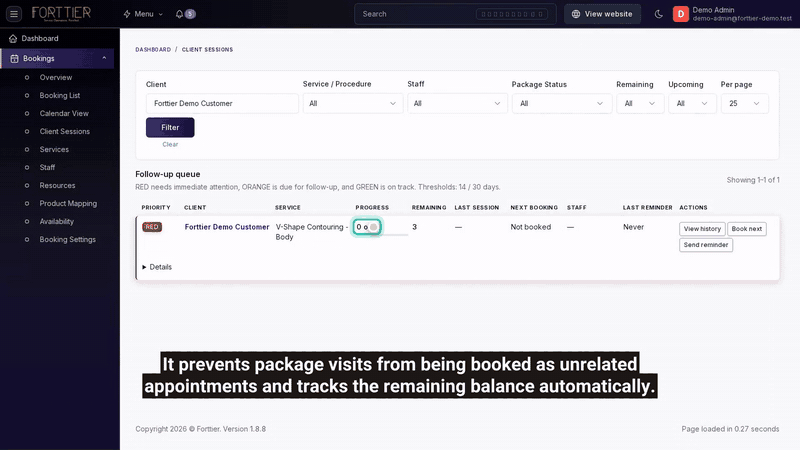Click the REMAINING column header

tap(429, 208)
